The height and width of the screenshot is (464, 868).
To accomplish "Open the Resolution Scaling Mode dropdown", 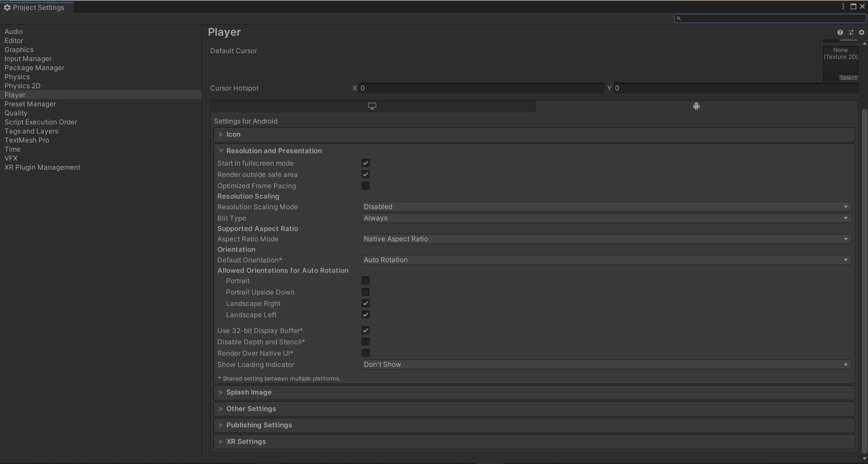I will [x=606, y=207].
